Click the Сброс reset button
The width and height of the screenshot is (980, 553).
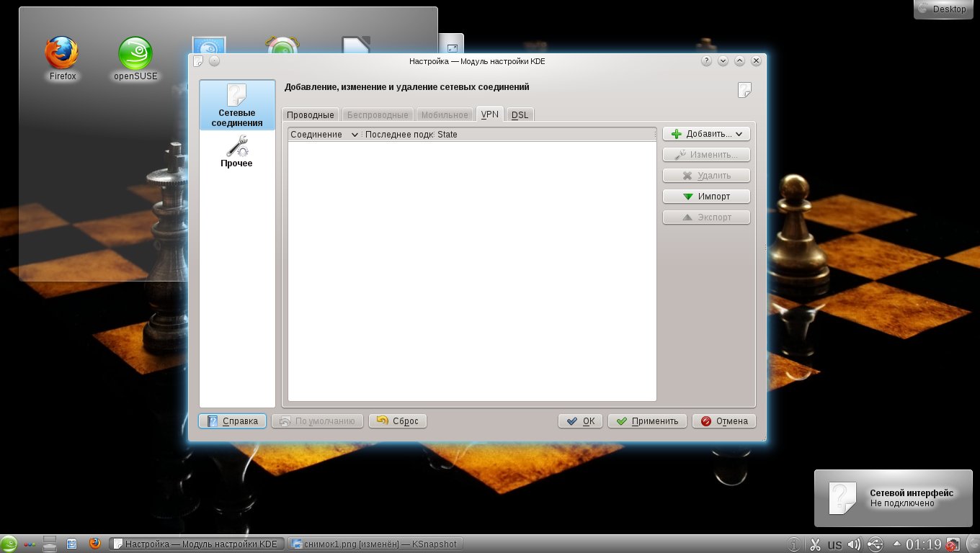coord(397,421)
